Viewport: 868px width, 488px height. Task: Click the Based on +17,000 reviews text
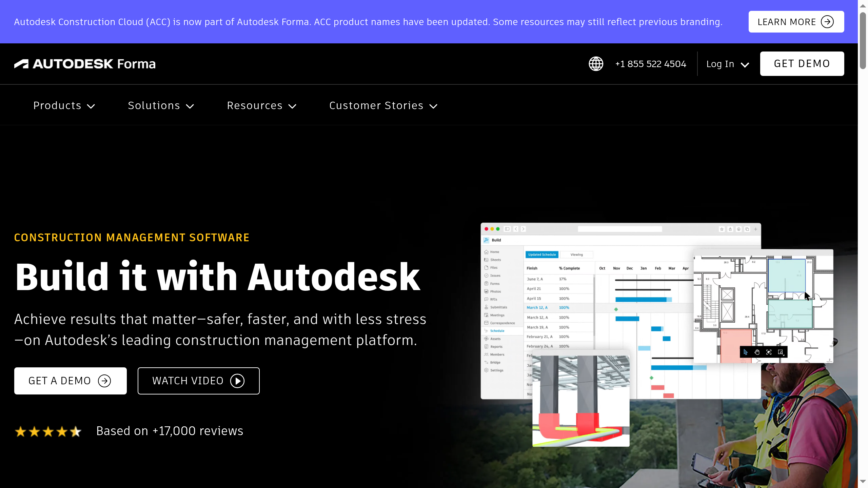(170, 431)
